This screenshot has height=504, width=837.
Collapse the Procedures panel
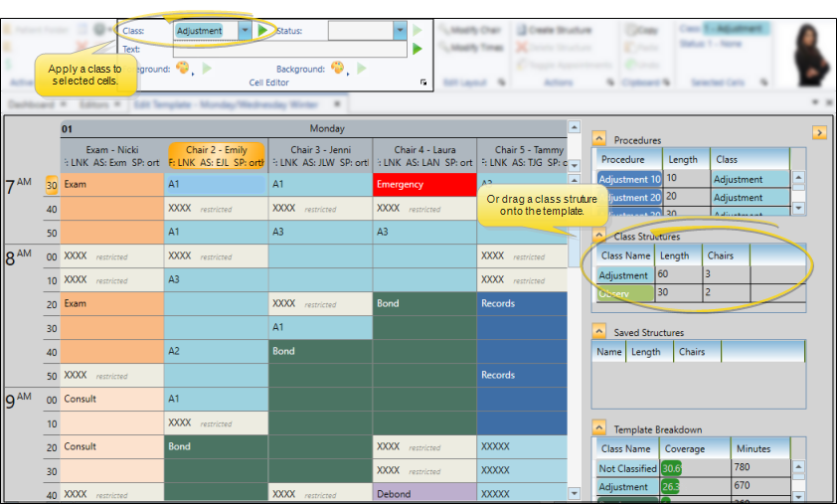tap(599, 140)
